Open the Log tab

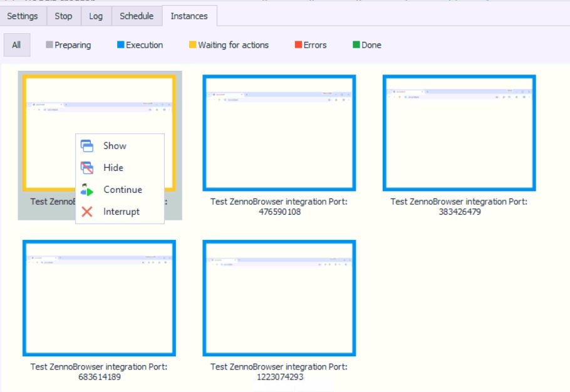tap(96, 16)
